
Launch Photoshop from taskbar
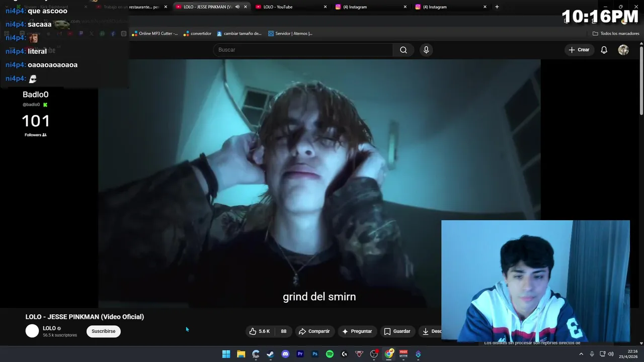(315, 354)
